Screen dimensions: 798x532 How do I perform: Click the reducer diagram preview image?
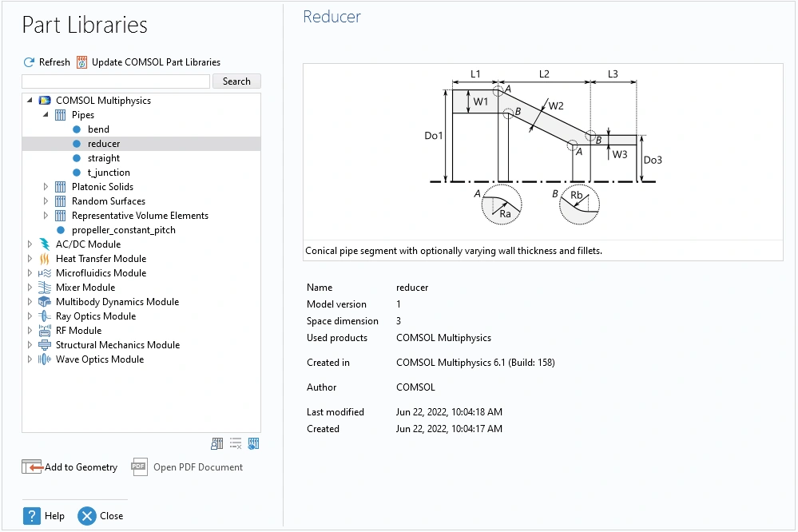pyautogui.click(x=542, y=152)
